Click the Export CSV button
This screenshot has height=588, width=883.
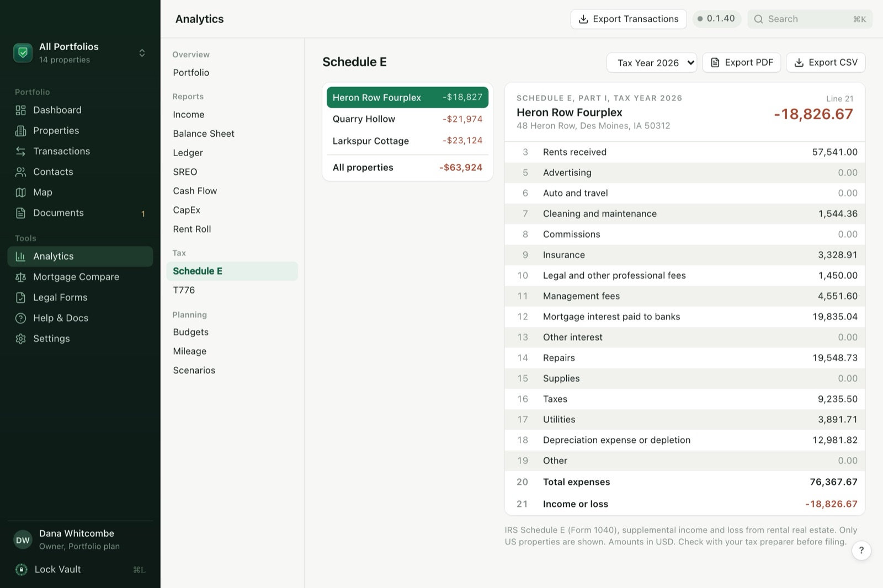point(826,63)
